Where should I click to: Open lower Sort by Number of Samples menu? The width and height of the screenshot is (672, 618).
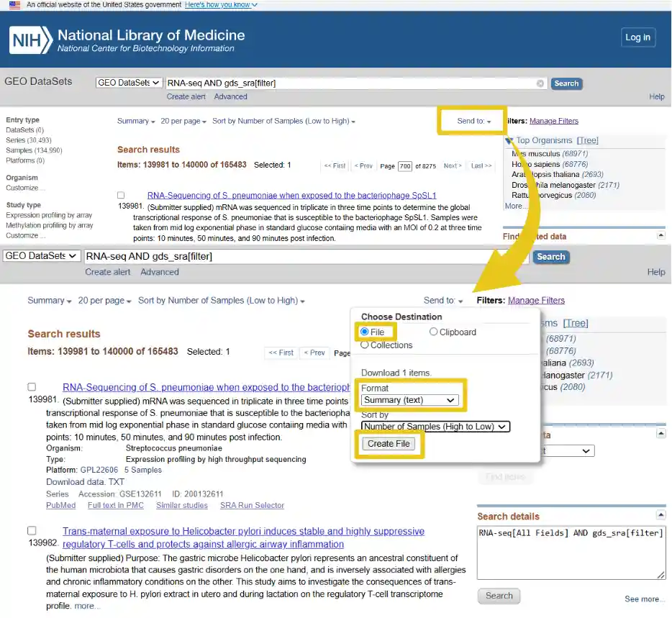click(221, 301)
